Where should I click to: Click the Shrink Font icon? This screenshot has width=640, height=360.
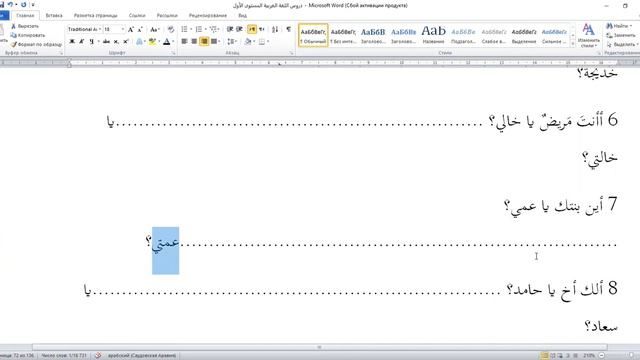(x=140, y=29)
